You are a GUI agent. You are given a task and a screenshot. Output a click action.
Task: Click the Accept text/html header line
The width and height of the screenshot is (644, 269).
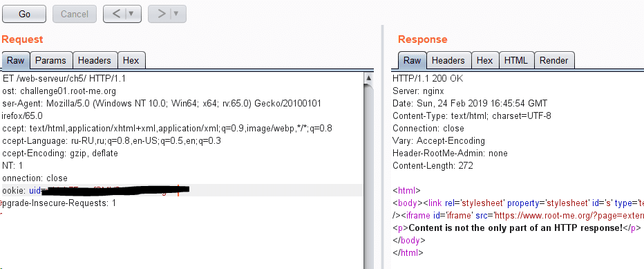167,129
